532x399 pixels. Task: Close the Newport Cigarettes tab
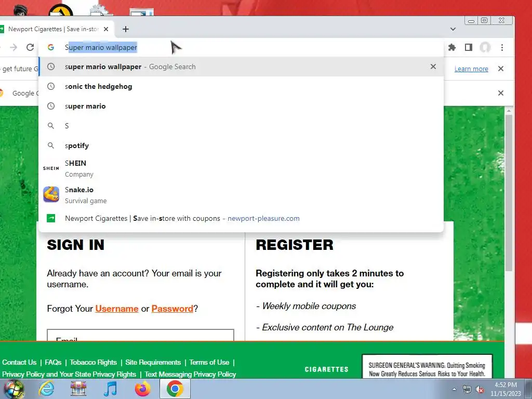(x=106, y=29)
